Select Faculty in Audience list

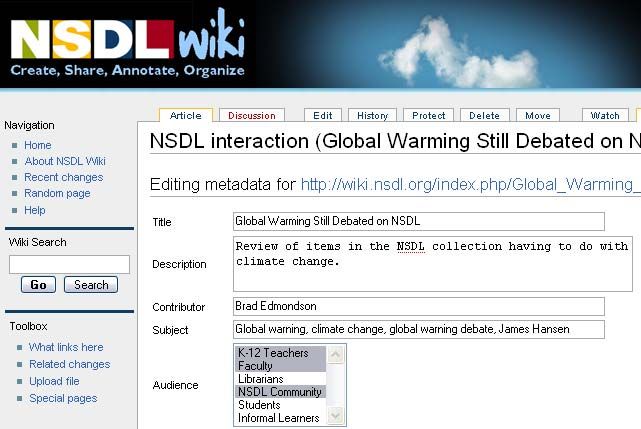280,366
